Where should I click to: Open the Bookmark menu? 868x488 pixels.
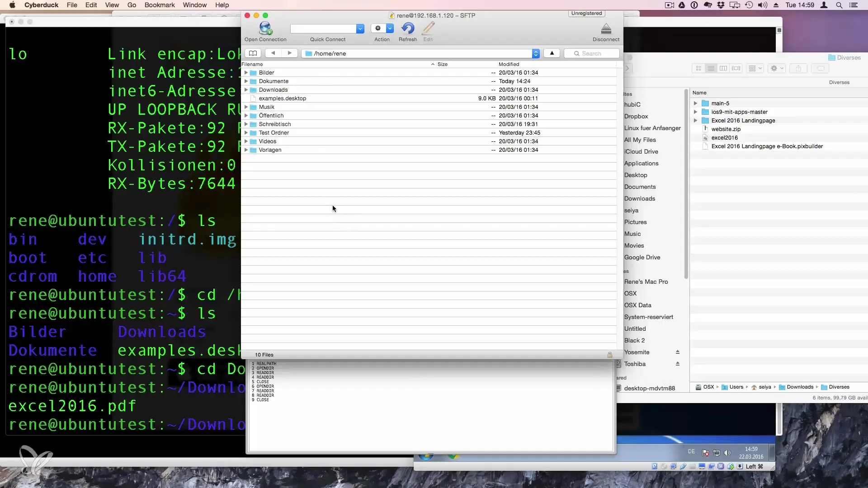(x=160, y=5)
